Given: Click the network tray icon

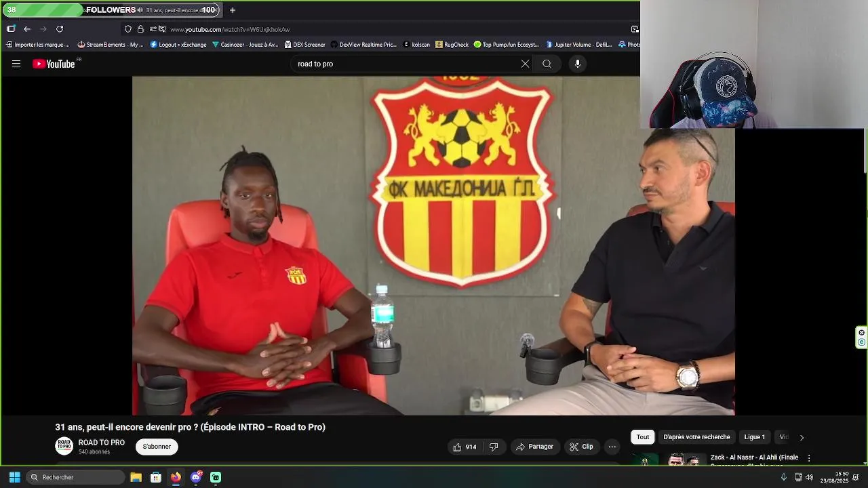Looking at the screenshot, I should click(x=798, y=477).
